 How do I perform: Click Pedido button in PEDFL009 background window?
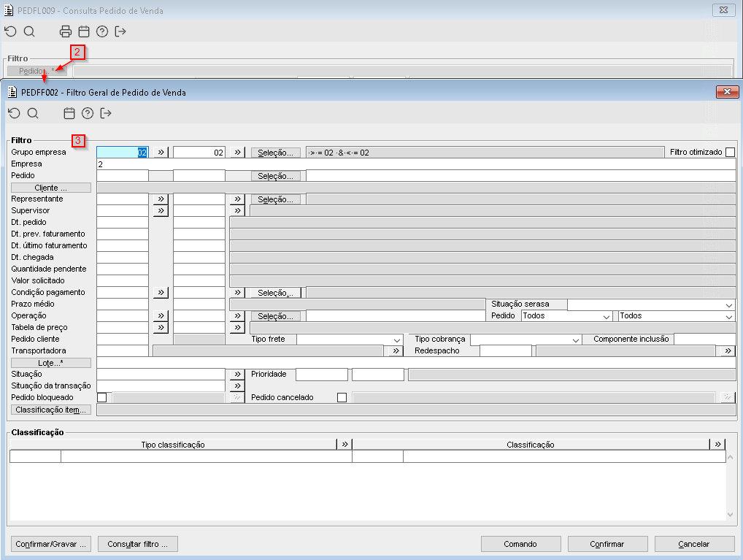37,71
